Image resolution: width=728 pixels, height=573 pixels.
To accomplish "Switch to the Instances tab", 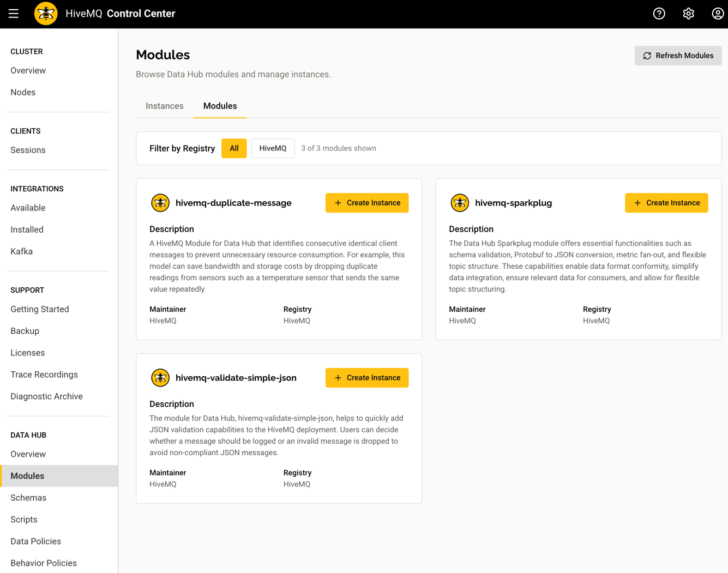I will [165, 106].
